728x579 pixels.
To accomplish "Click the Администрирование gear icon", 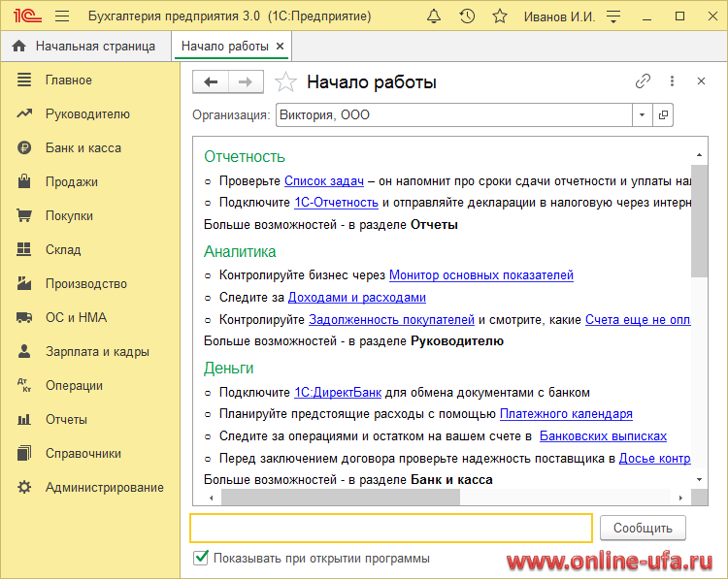I will click(x=24, y=487).
